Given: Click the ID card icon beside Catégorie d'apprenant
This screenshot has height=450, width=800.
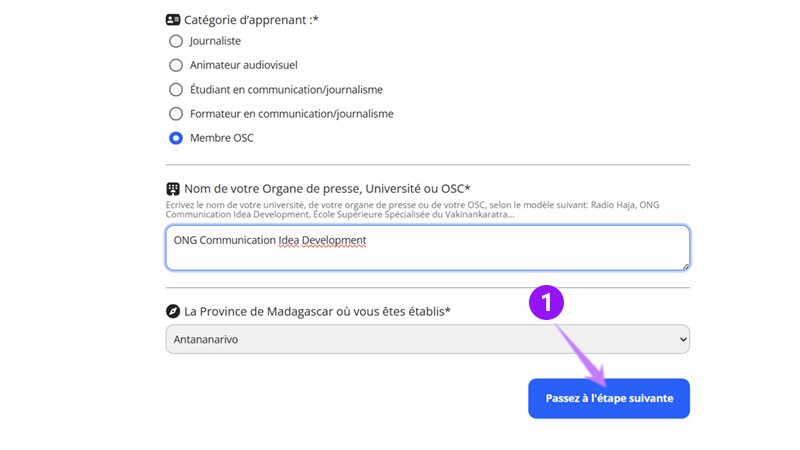Looking at the screenshot, I should [x=173, y=20].
